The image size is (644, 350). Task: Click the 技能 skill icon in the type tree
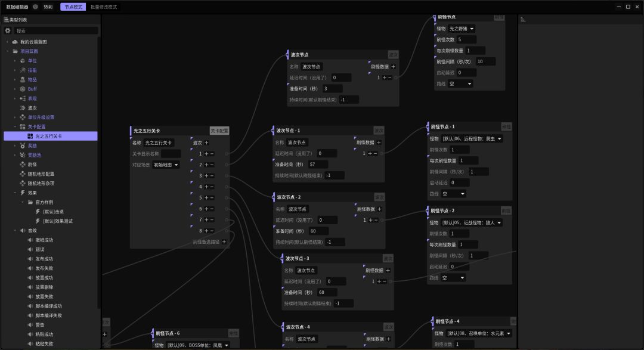coord(23,70)
